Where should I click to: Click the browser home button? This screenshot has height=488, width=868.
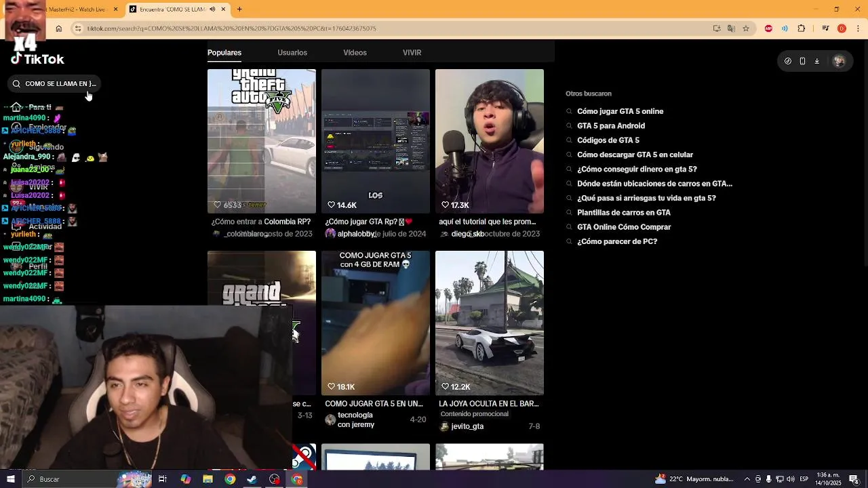pos(59,28)
